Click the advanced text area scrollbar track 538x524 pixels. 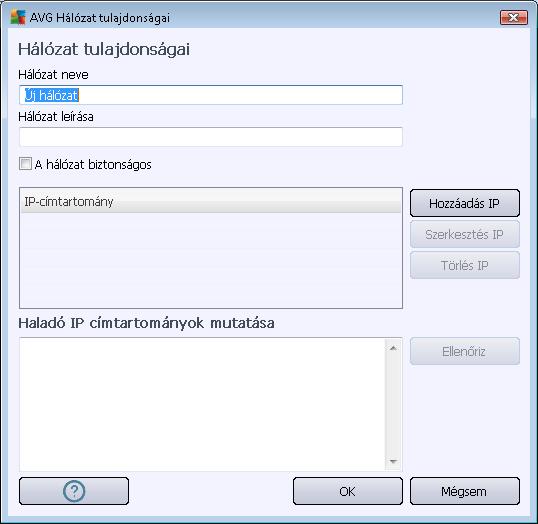click(x=393, y=405)
